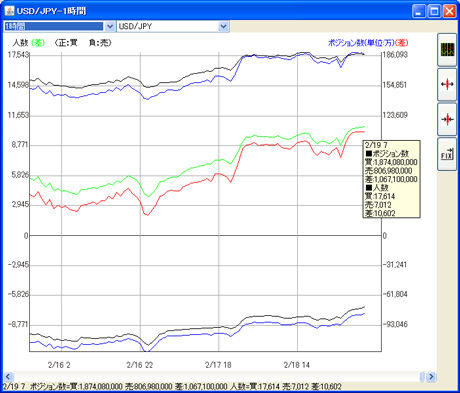Close the USD/JPY chart window
The height and width of the screenshot is (393, 460).
449,11
